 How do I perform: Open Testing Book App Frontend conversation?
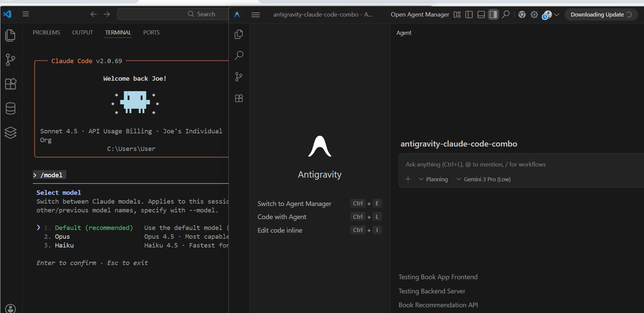(438, 277)
